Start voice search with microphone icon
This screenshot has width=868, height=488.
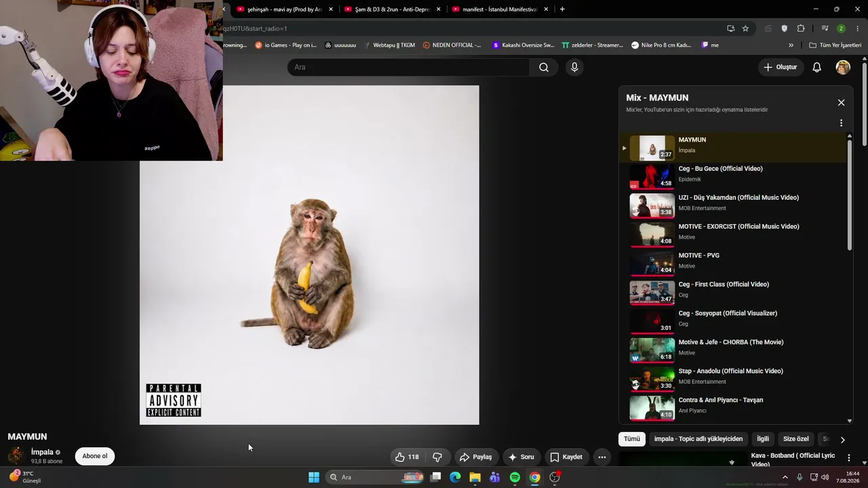(574, 67)
